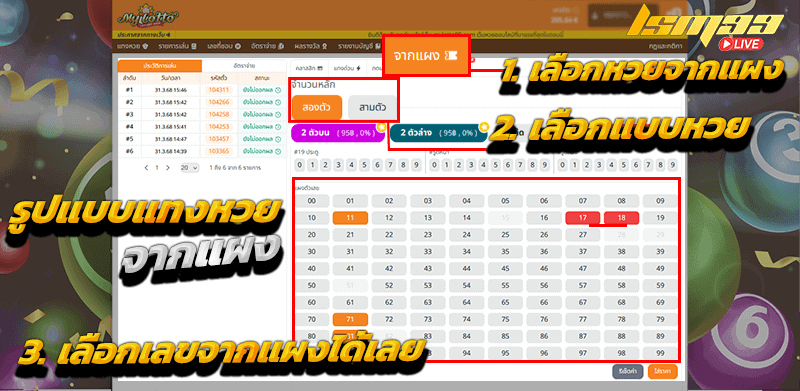Click status clock icon in row #1
The width and height of the screenshot is (800, 391).
[278, 90]
